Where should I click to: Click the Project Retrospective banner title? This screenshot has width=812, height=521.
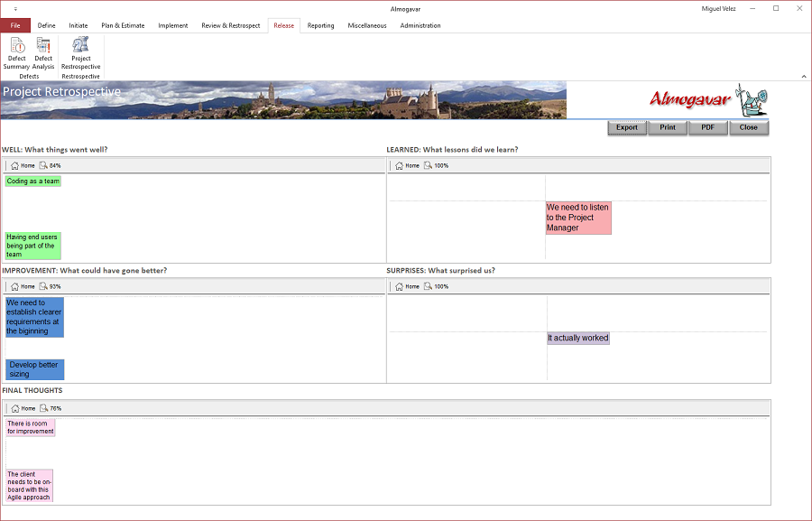coord(61,92)
